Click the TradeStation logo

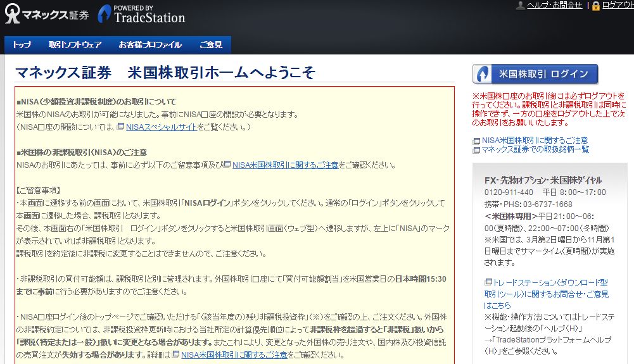pyautogui.click(x=141, y=14)
